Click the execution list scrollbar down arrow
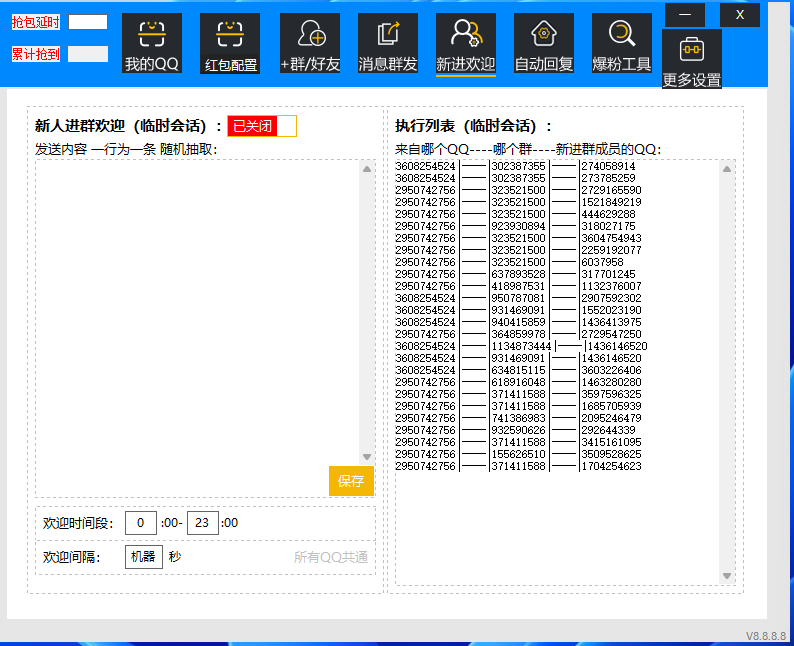The width and height of the screenshot is (794, 646). [x=727, y=576]
